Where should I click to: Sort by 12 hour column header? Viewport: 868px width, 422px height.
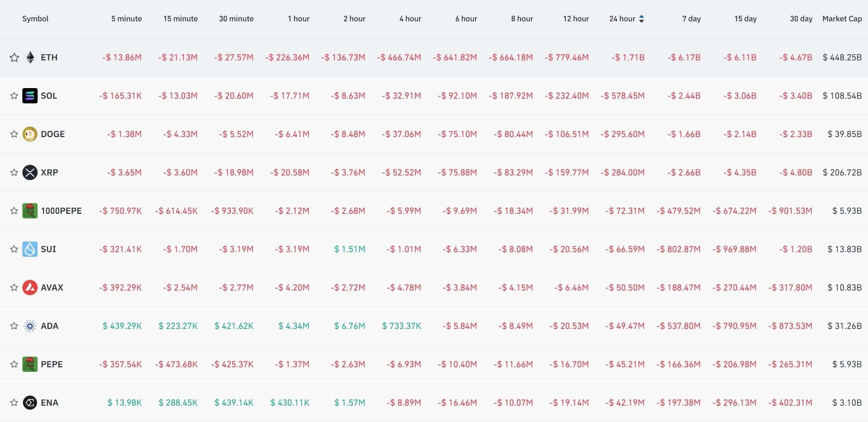576,19
